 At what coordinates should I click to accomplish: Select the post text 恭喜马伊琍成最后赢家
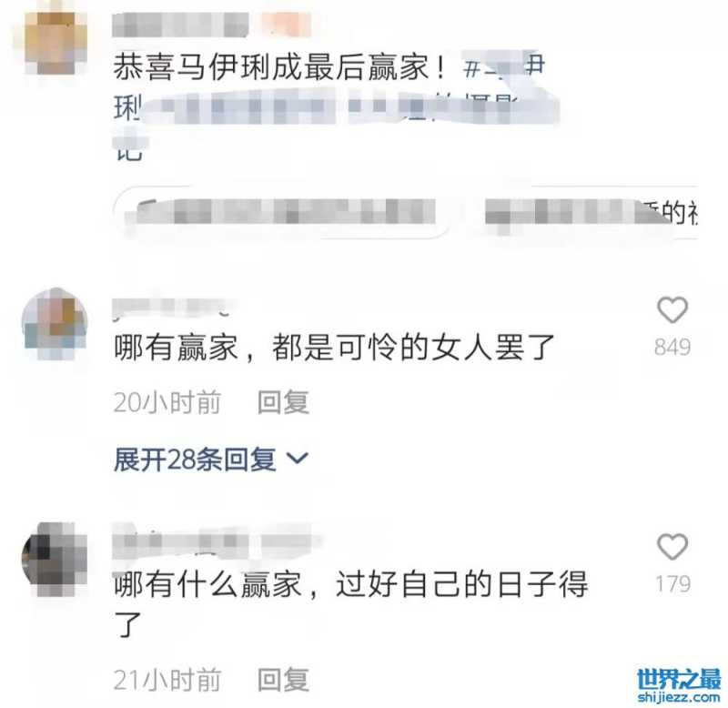(278, 67)
